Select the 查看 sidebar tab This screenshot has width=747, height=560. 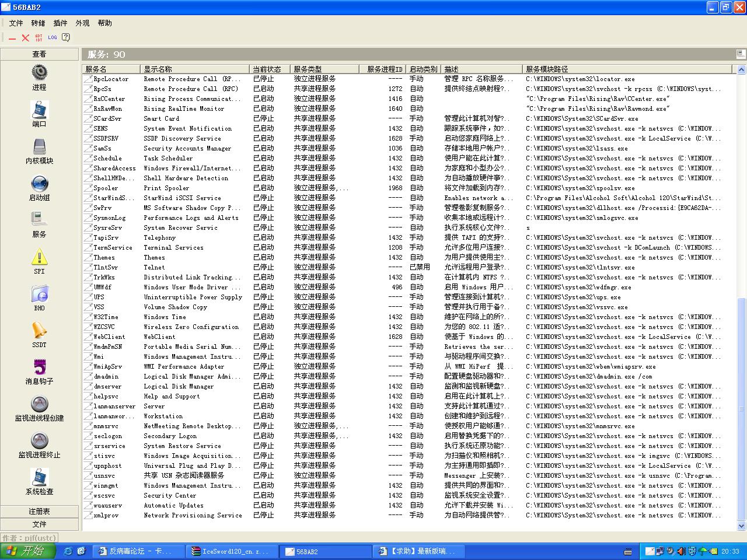[39, 54]
